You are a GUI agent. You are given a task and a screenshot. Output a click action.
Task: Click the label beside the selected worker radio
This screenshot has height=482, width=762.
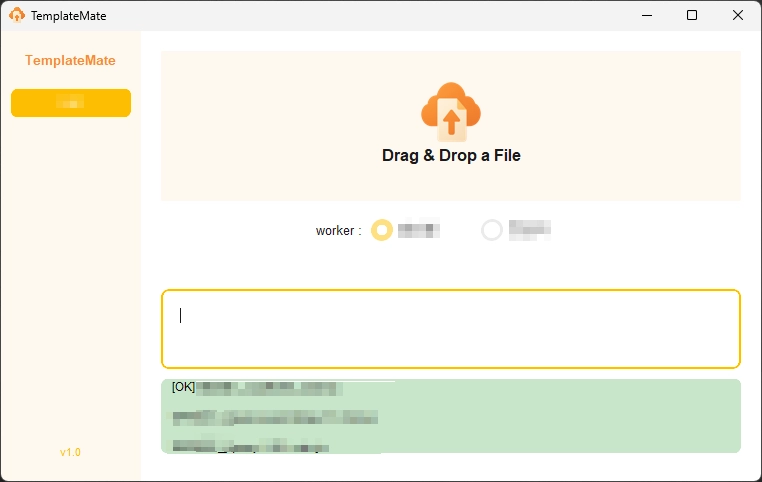[419, 230]
